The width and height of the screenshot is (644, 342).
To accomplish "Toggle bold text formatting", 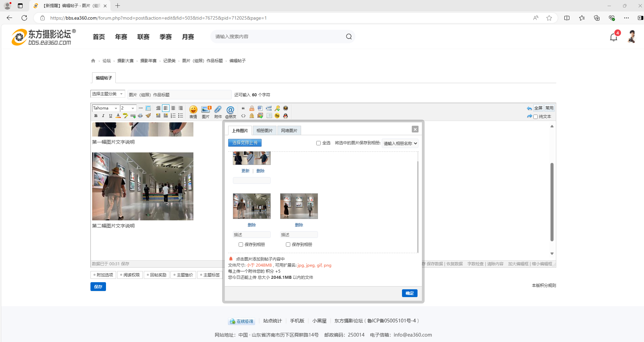I will pos(96,116).
